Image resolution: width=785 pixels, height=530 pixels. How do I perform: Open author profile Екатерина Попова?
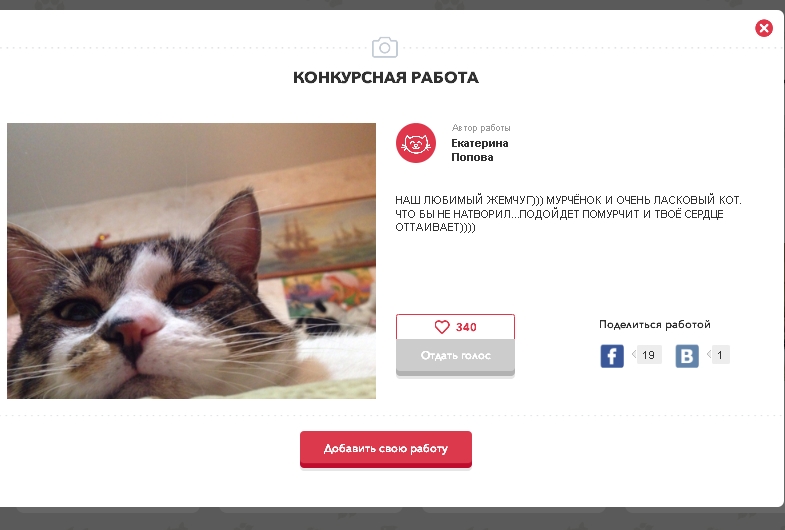(x=480, y=150)
